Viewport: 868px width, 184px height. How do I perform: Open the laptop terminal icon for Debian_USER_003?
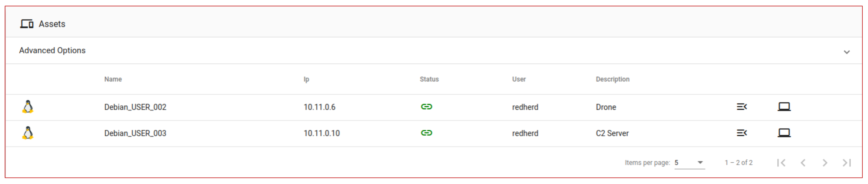pyautogui.click(x=784, y=133)
